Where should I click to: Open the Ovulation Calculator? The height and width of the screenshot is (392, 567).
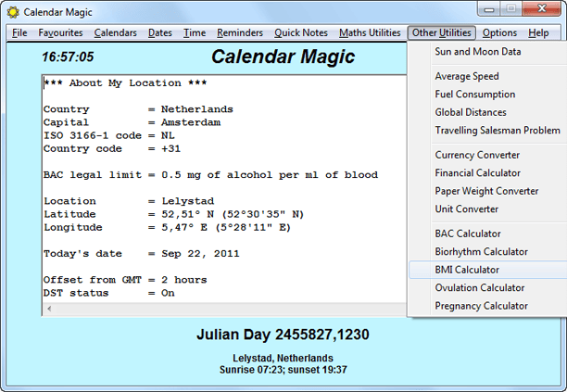(488, 288)
